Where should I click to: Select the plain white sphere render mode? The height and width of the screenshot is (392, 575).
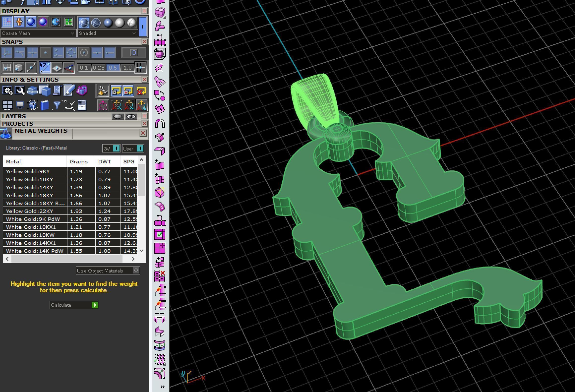point(120,23)
